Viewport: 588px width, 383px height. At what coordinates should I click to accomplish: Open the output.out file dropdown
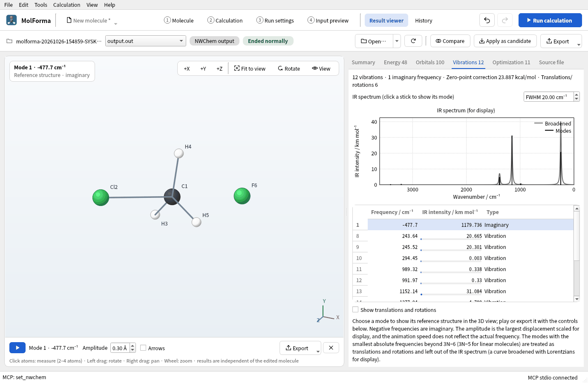(146, 41)
